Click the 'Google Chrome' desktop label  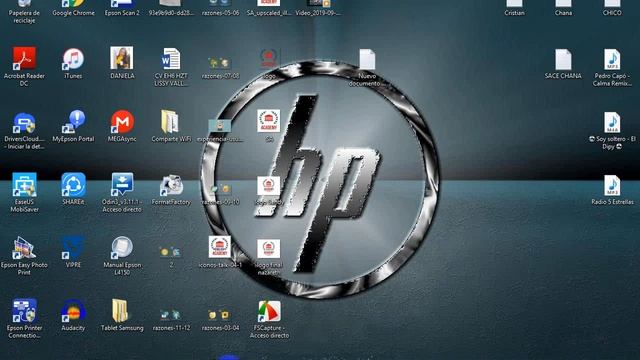pos(73,13)
